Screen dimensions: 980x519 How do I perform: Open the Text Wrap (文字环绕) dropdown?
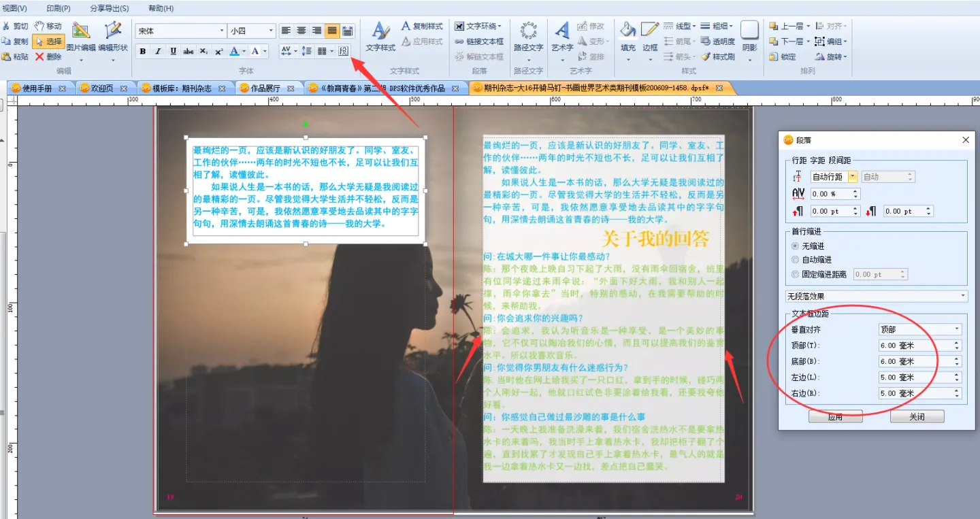[478, 26]
